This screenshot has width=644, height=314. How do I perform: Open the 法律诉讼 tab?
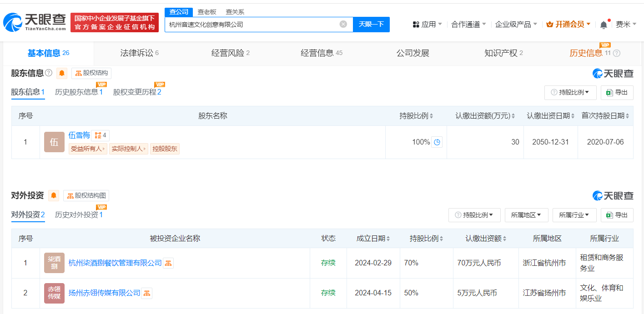[x=139, y=53]
